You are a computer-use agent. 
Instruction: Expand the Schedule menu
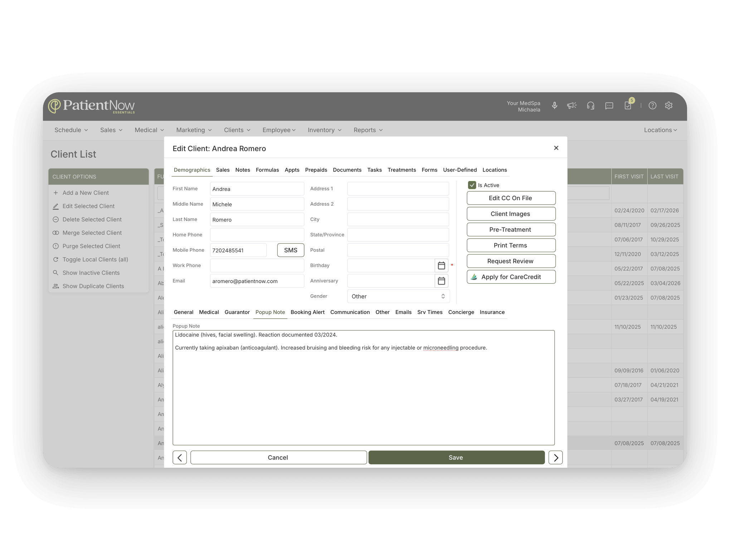click(x=71, y=130)
